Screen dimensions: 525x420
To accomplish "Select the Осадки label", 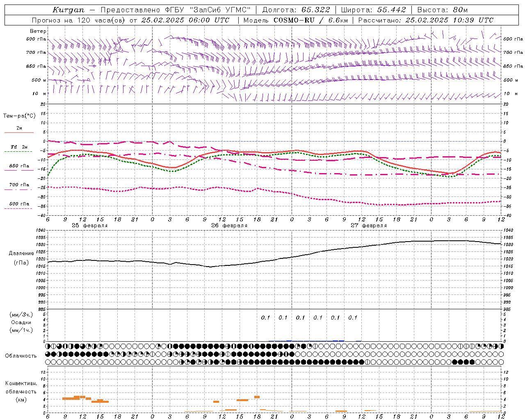I will pos(21,322).
